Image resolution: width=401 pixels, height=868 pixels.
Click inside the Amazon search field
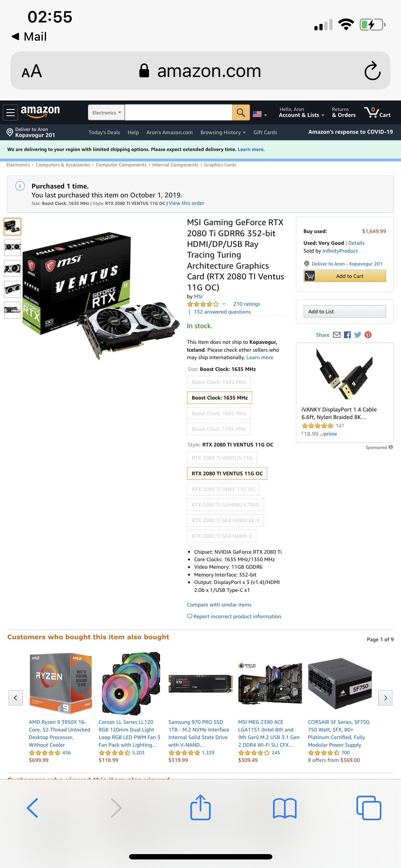pyautogui.click(x=178, y=113)
